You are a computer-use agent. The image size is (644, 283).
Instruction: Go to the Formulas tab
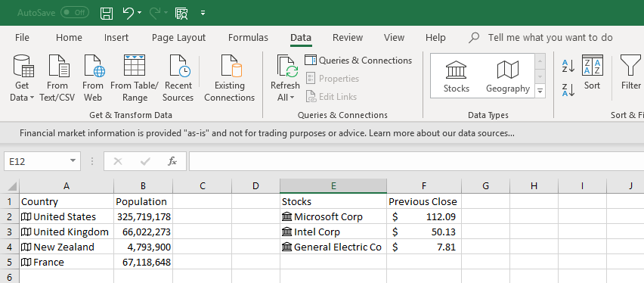click(x=248, y=37)
